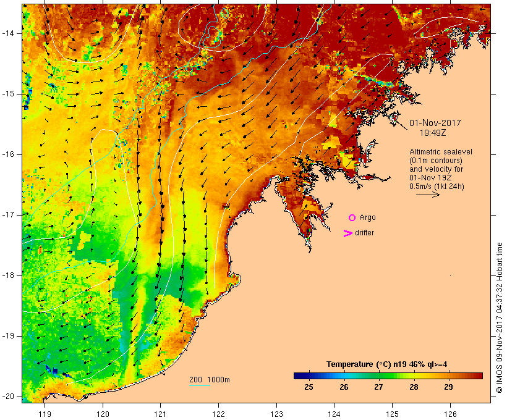Image resolution: width=507 pixels, height=420 pixels.
Task: Click the colorbar tick label 26
Action: coord(344,387)
